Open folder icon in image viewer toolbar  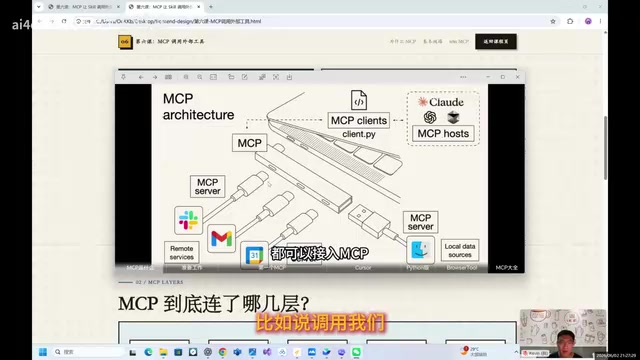tap(231, 77)
